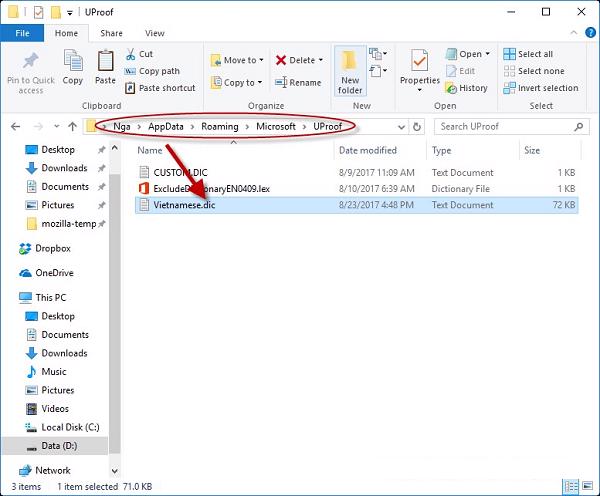Sort by the Size column header

pos(532,150)
